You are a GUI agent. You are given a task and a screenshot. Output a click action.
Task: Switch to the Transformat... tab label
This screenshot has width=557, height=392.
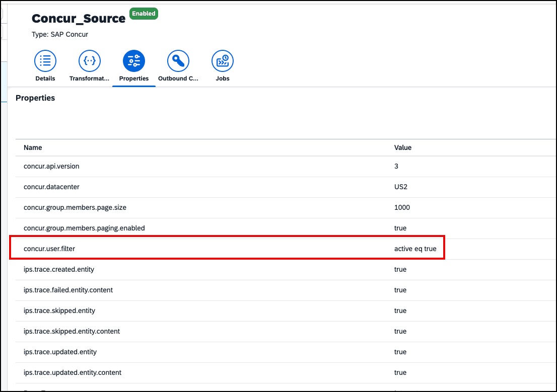click(89, 79)
